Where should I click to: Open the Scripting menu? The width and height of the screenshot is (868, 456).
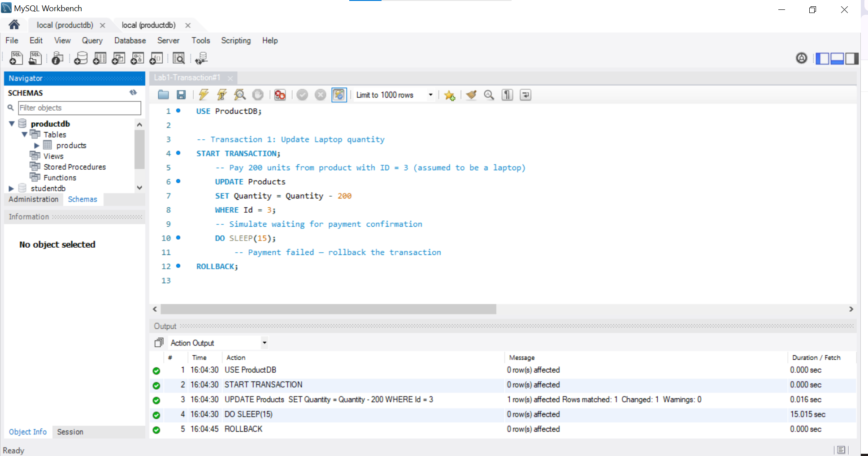(x=236, y=40)
